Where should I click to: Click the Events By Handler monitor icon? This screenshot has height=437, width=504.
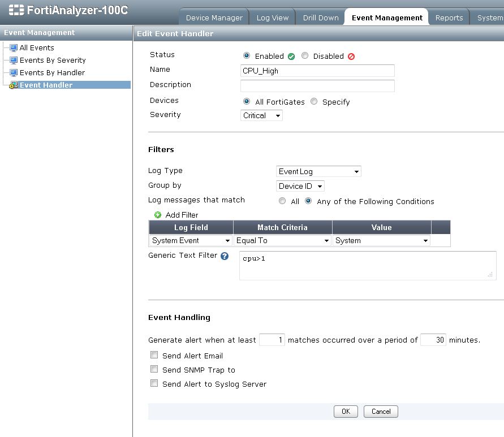[x=13, y=73]
